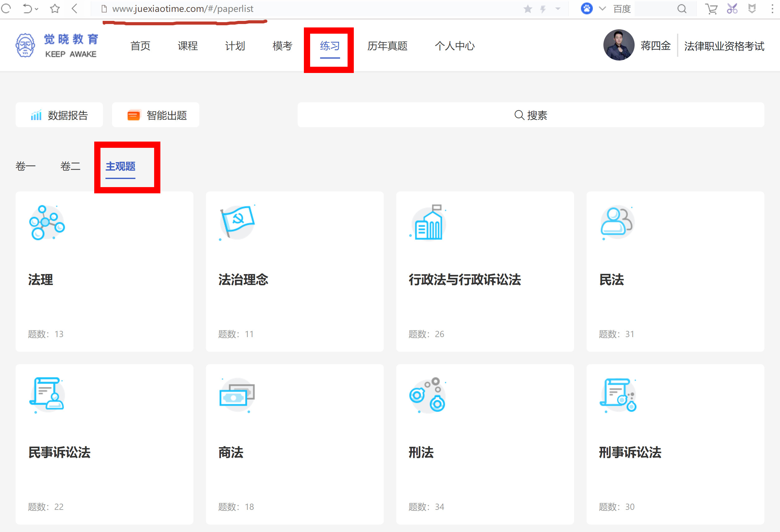This screenshot has width=780, height=532.
Task: Expand the chevron beside the lightning icon
Action: click(557, 9)
